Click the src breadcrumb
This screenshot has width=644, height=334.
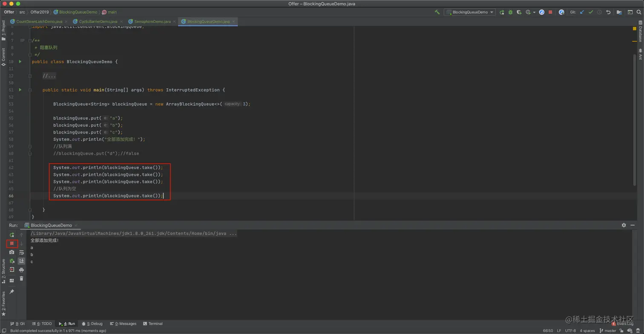[22, 12]
